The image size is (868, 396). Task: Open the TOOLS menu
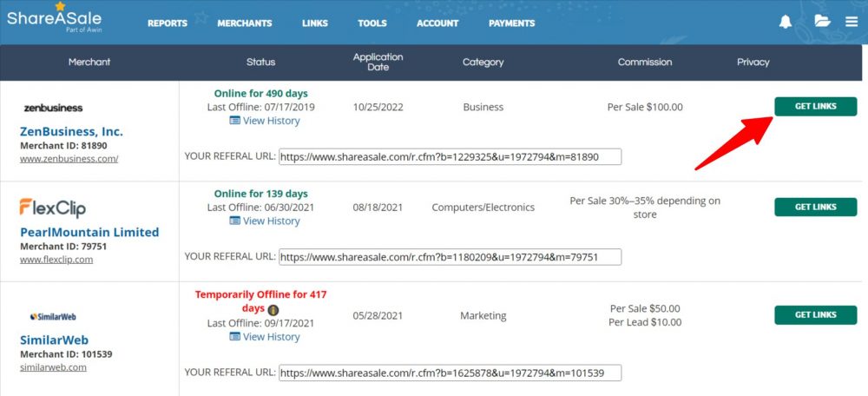click(372, 23)
